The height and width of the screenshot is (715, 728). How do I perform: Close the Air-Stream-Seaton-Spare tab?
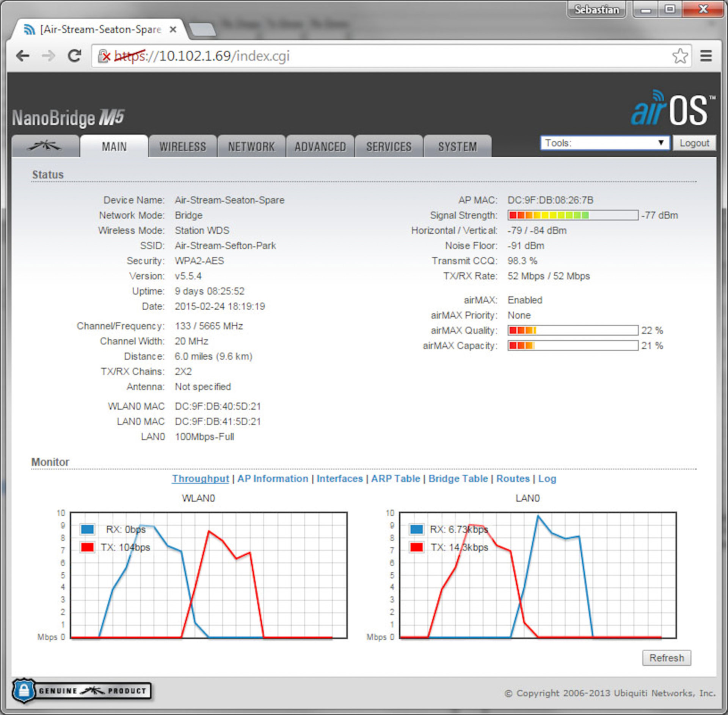click(173, 29)
